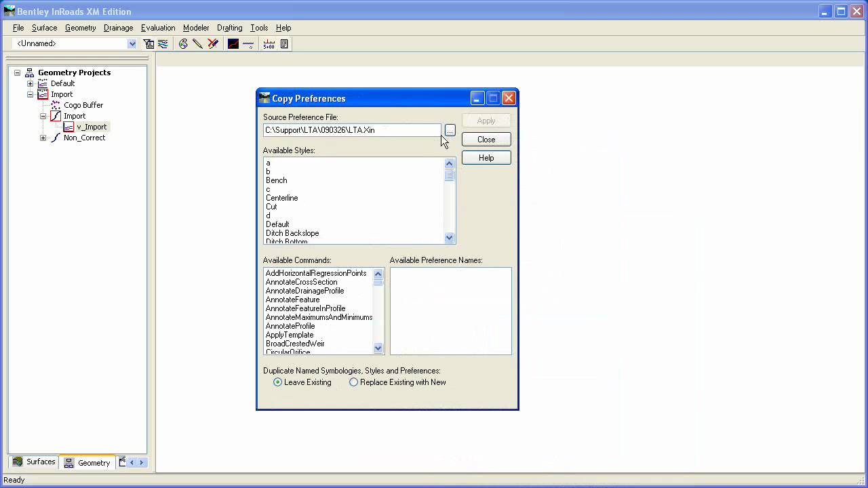The width and height of the screenshot is (868, 488).
Task: Switch to the Geometry tab
Action: [87, 463]
